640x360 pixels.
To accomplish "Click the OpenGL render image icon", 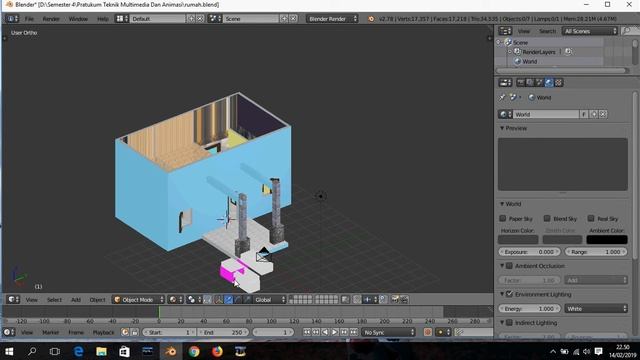I will click(x=394, y=300).
